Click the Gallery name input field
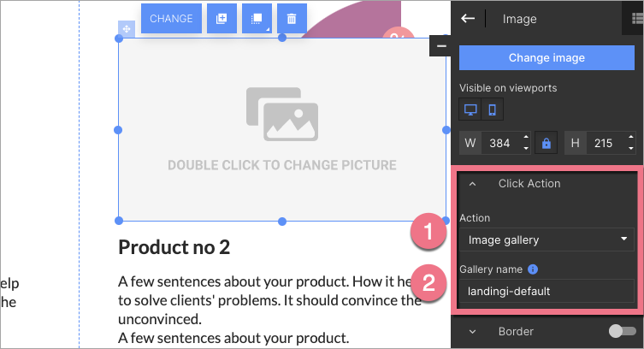This screenshot has height=349, width=644. click(x=547, y=291)
